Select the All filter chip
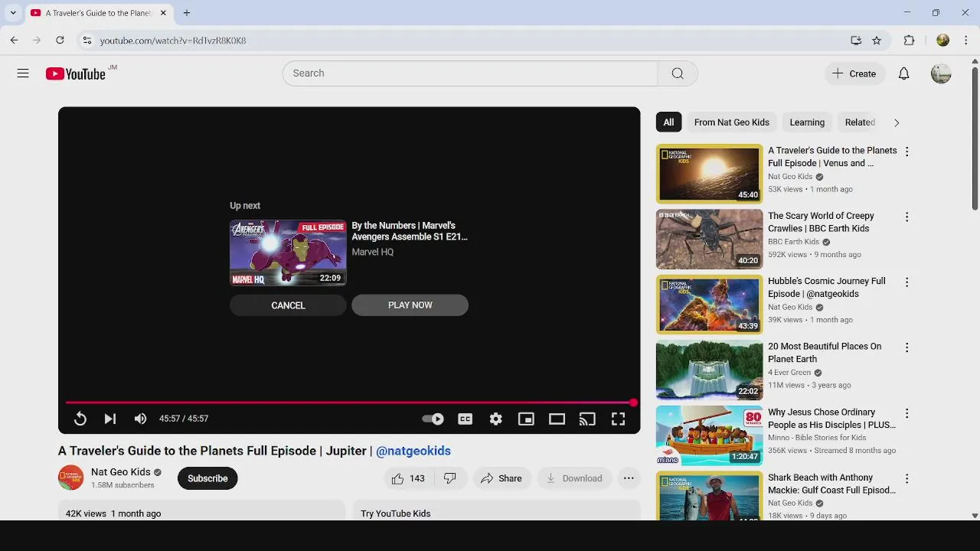 (x=668, y=122)
